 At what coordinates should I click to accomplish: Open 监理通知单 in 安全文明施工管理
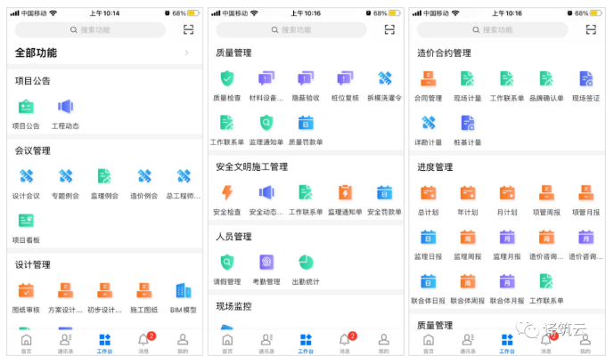345,193
